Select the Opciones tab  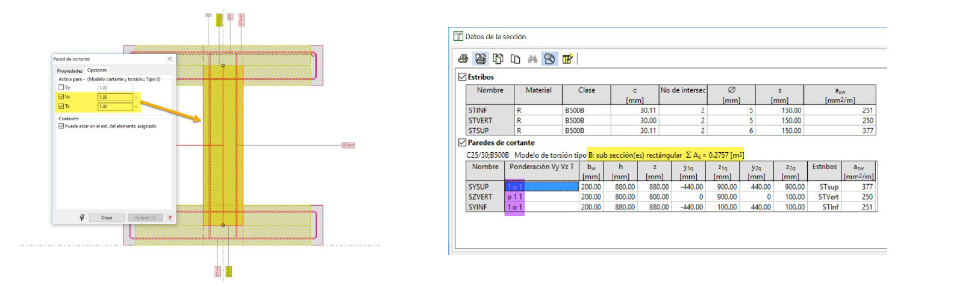tap(97, 70)
